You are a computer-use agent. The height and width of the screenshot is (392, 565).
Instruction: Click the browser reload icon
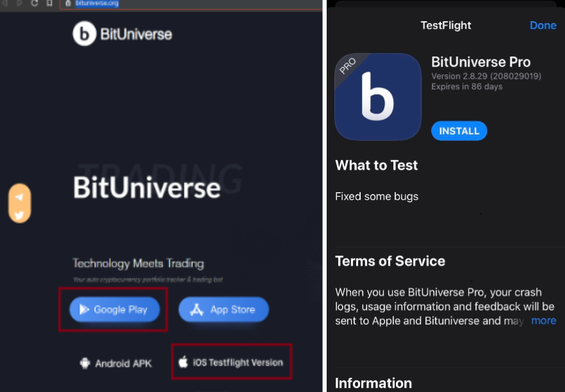[x=35, y=3]
